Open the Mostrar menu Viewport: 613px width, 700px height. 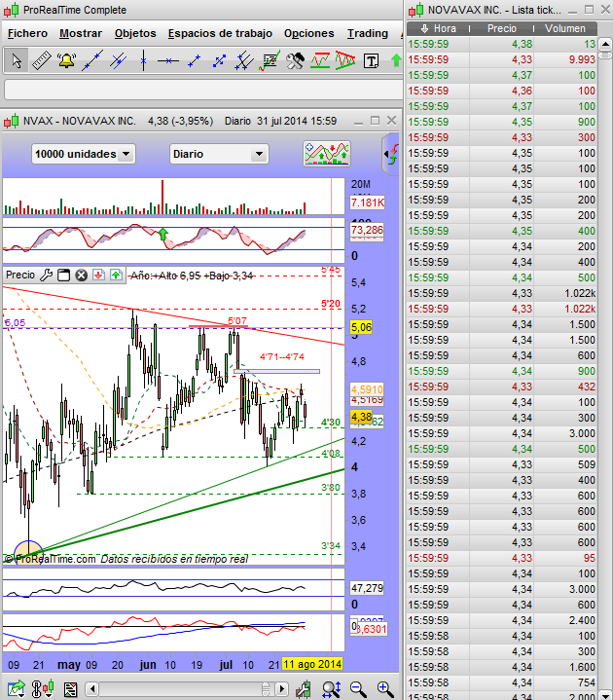(x=81, y=33)
